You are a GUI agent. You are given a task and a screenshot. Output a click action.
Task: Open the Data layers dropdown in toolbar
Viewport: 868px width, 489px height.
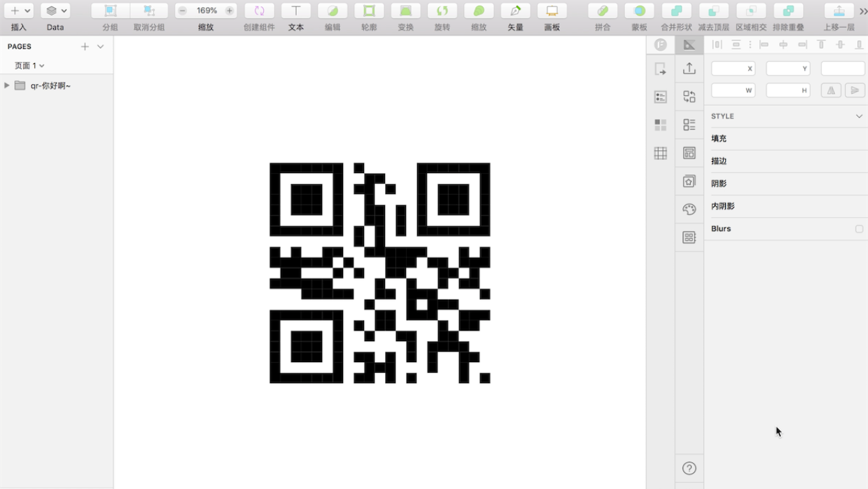point(55,11)
